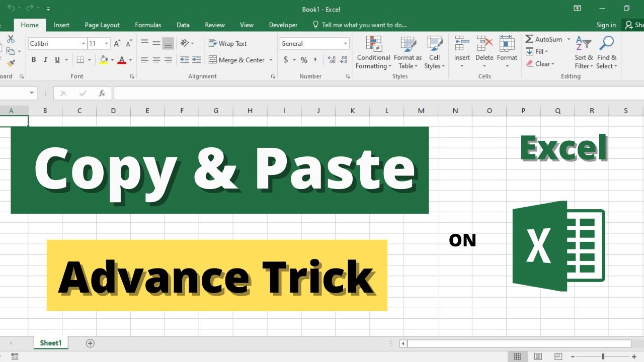Click the Undo arrow in Quick Access

pos(11,9)
